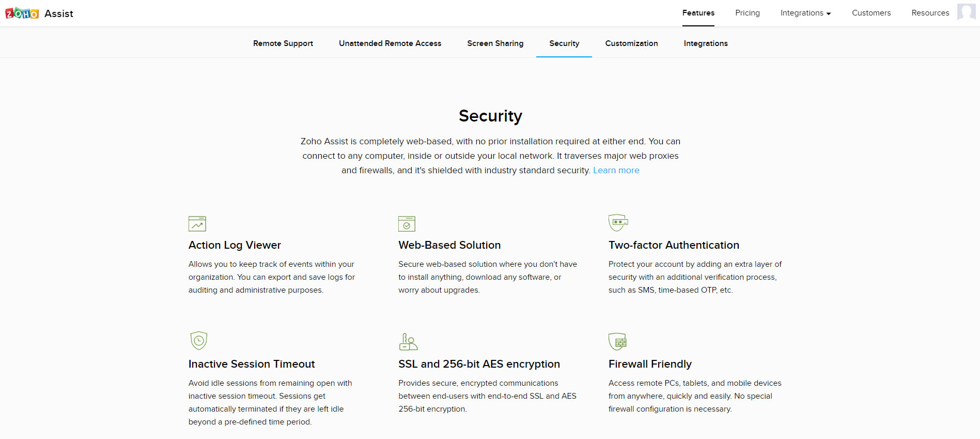
Task: Click the Assist product name link
Action: 59,13
